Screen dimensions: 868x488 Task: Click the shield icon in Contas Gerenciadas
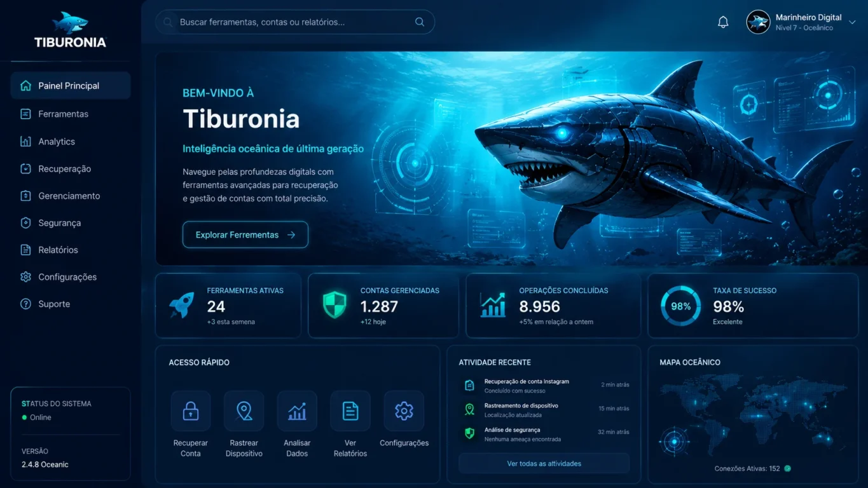[335, 305]
